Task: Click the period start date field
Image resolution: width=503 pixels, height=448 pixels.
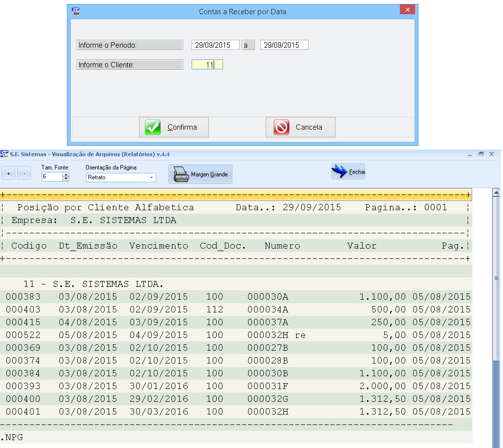Action: click(215, 45)
